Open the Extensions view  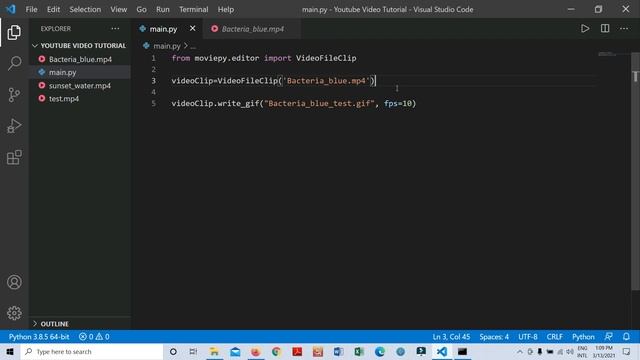14,157
